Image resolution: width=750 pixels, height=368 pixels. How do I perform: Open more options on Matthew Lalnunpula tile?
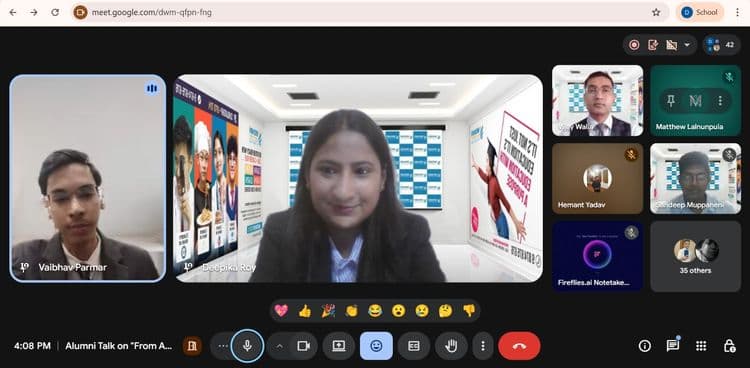pyautogui.click(x=720, y=101)
